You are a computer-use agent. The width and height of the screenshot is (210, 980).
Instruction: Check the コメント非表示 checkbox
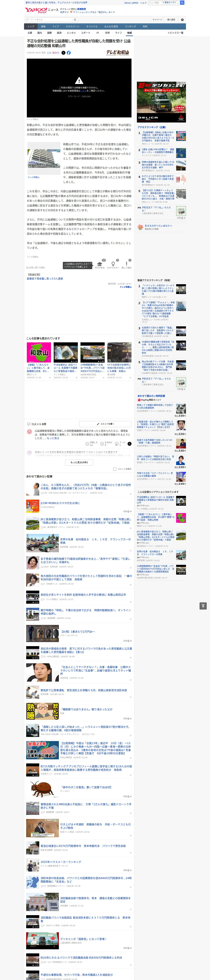point(115,469)
